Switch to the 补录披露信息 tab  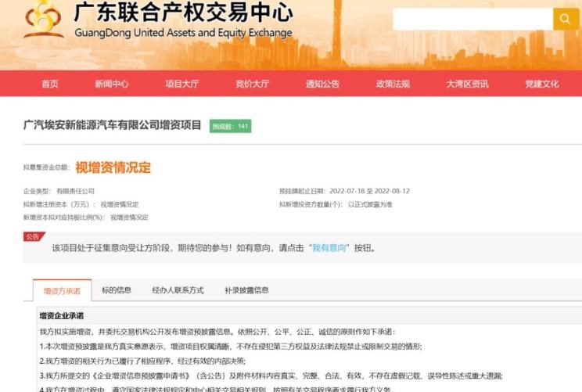(247, 290)
